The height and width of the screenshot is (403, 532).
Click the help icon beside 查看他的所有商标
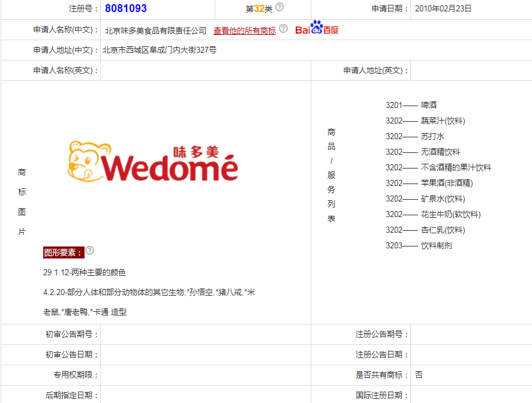point(282,28)
